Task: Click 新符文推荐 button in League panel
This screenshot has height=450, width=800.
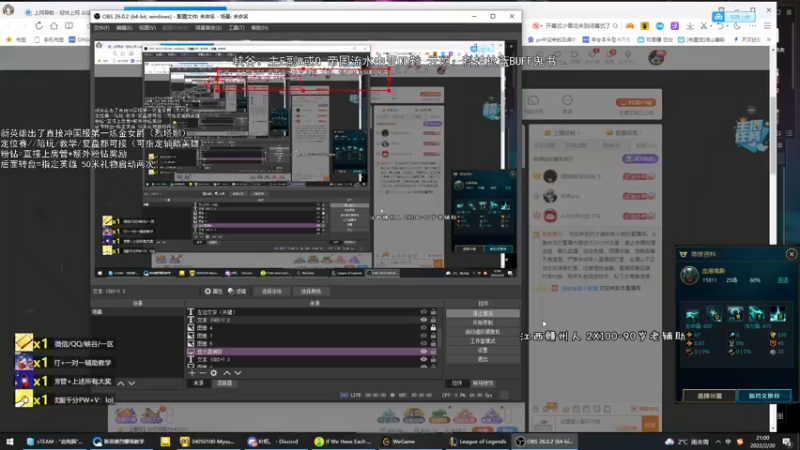Action: click(x=764, y=396)
